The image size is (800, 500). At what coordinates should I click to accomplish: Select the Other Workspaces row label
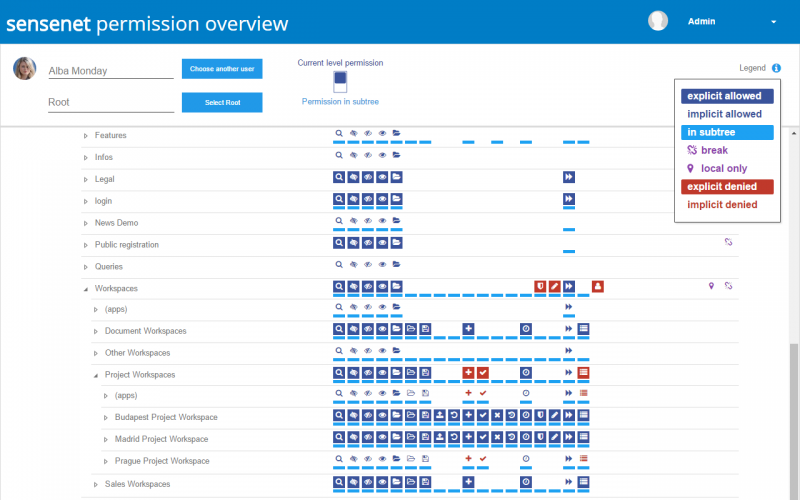[138, 353]
